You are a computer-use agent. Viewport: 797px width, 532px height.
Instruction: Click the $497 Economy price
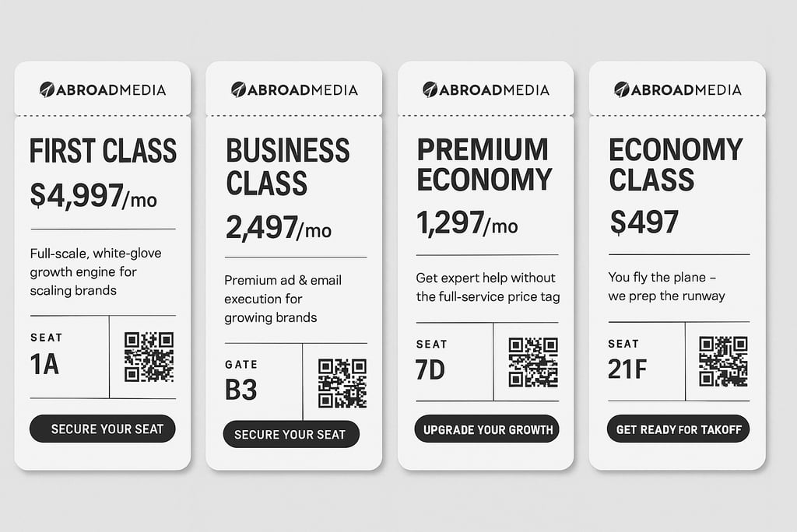644,222
